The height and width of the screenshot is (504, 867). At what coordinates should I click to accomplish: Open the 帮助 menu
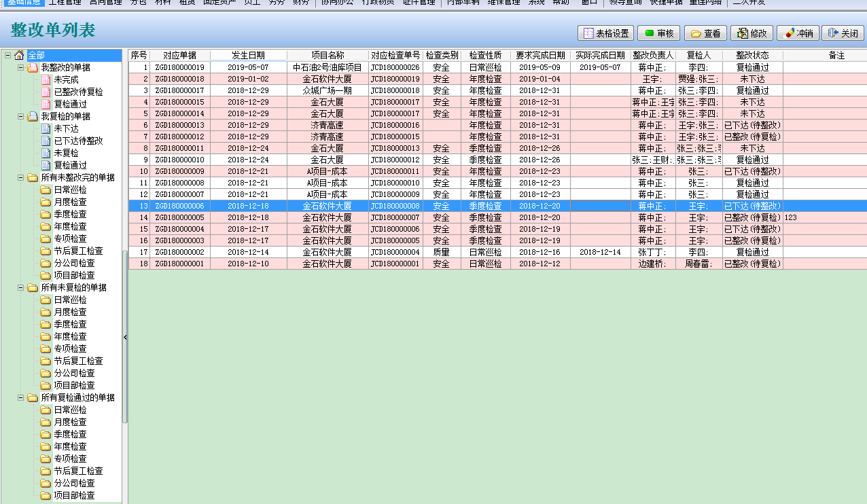point(561,2)
